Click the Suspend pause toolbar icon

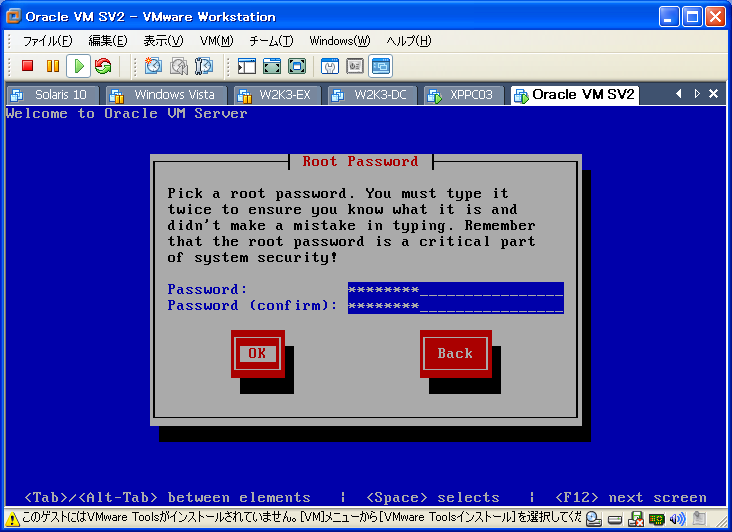coord(53,66)
